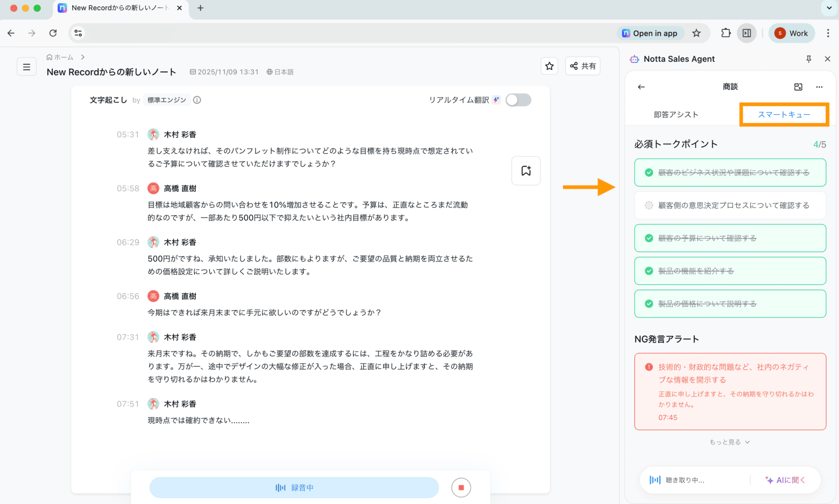Click Open in app button
The height and width of the screenshot is (504, 839).
pyautogui.click(x=650, y=33)
